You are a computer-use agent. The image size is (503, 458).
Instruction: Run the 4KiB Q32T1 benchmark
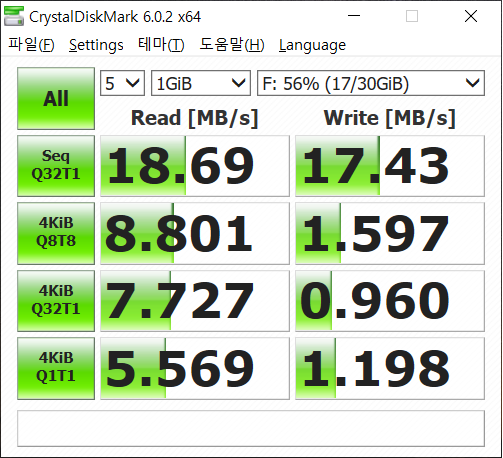(56, 301)
